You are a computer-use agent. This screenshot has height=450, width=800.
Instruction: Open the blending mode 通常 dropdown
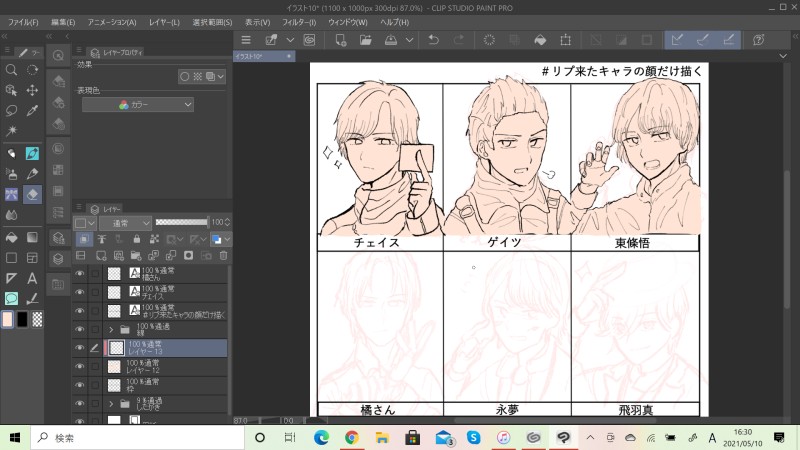tap(124, 222)
